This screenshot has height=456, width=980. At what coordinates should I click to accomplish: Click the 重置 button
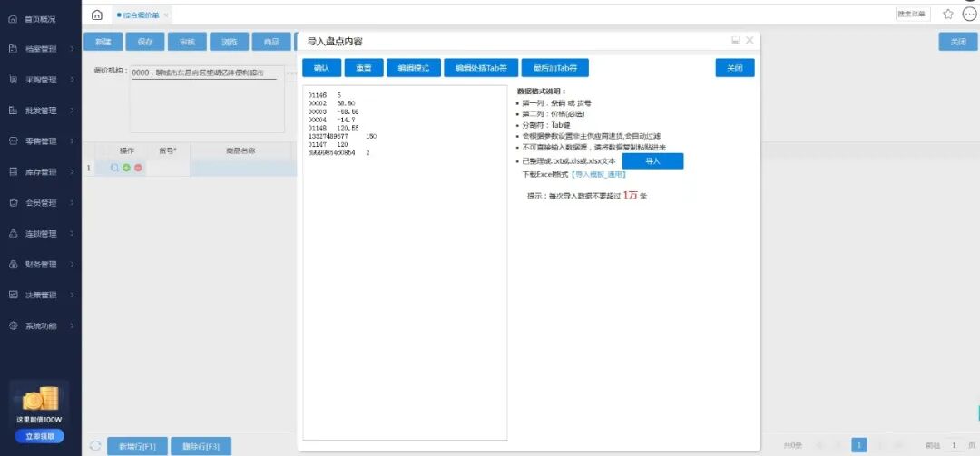pyautogui.click(x=364, y=68)
